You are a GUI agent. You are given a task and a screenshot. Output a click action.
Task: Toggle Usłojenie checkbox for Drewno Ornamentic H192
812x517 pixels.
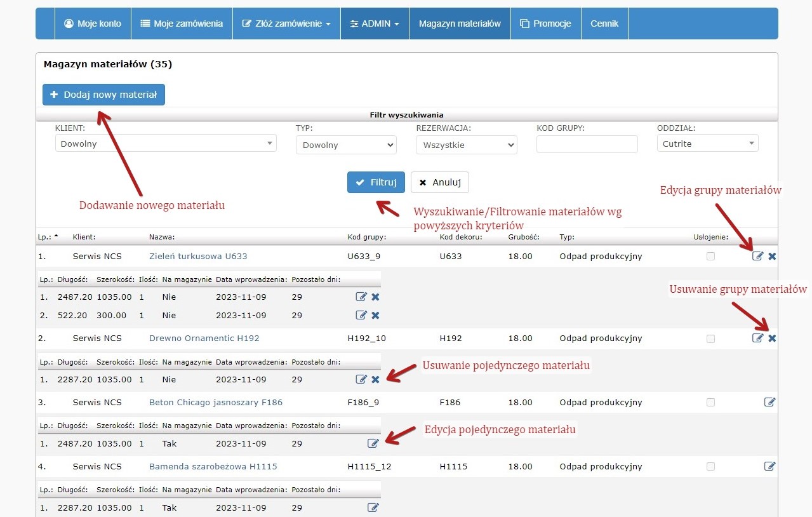click(710, 339)
